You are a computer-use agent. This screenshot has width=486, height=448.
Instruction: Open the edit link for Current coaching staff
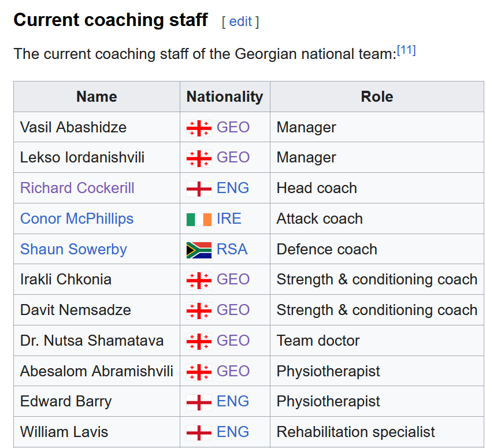click(240, 22)
